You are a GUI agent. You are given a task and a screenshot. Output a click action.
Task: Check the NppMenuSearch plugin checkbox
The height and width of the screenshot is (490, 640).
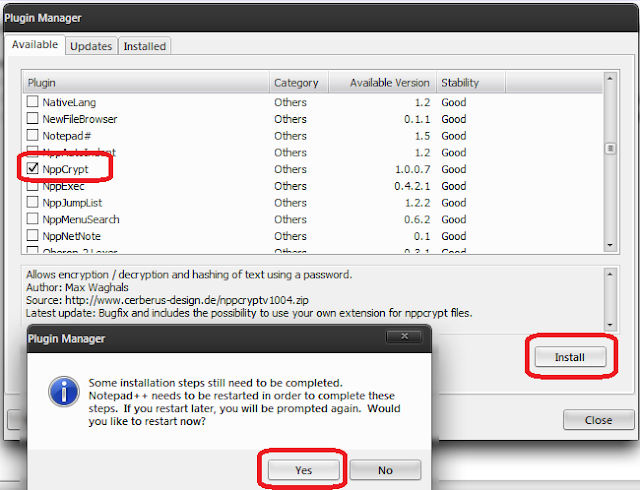coord(32,218)
